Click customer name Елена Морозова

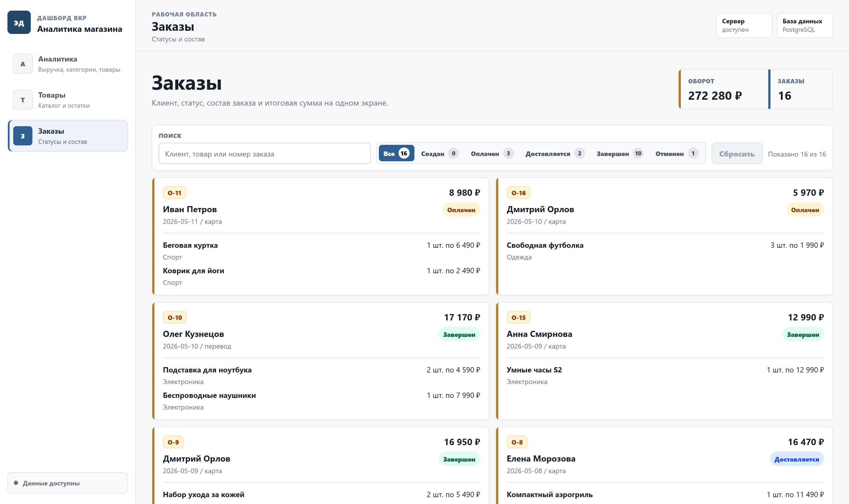[541, 458]
